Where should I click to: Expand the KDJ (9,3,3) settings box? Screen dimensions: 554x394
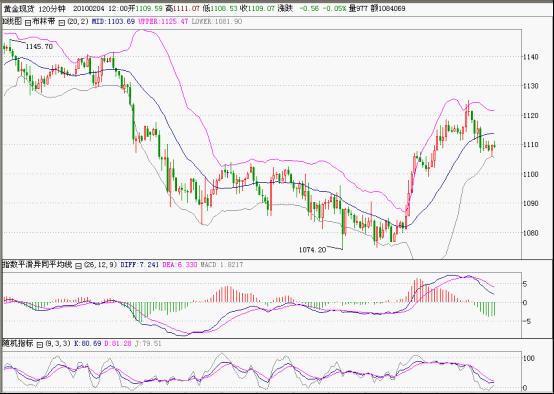tap(40, 345)
